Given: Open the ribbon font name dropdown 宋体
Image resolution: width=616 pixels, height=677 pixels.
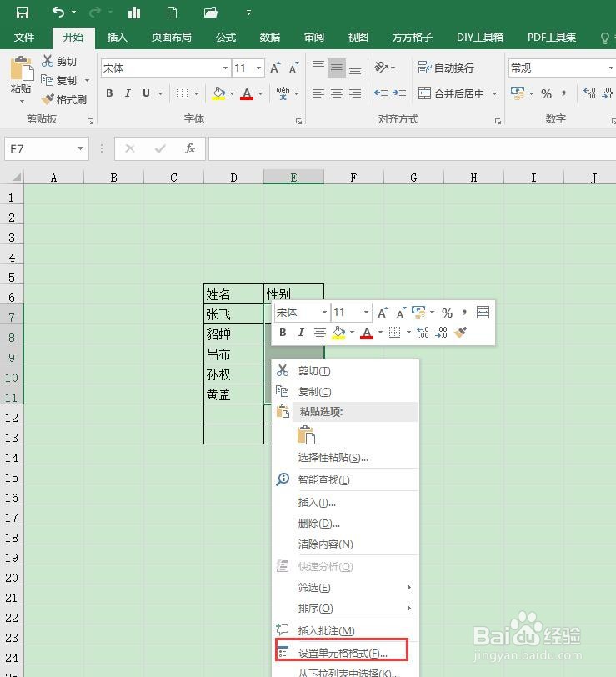Looking at the screenshot, I should (x=225, y=68).
